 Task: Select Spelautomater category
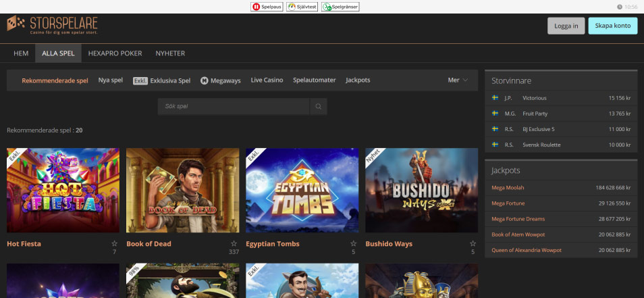tap(314, 80)
